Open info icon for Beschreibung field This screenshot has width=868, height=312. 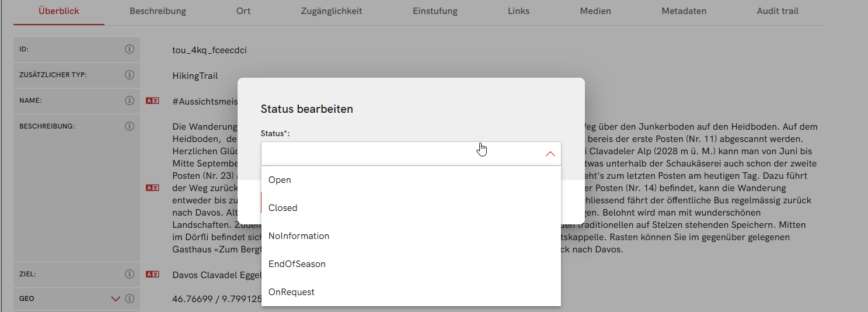tap(130, 126)
